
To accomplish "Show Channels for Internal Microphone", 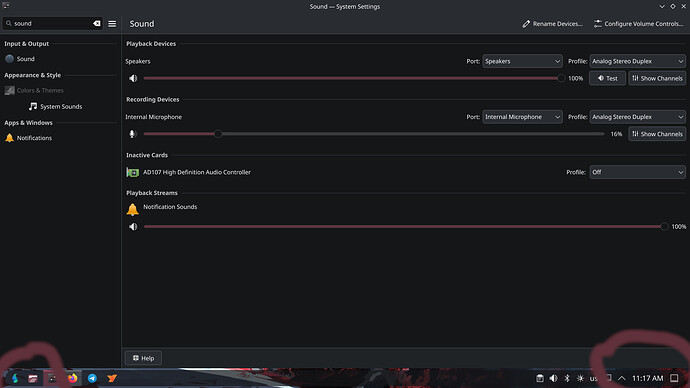I will point(657,134).
